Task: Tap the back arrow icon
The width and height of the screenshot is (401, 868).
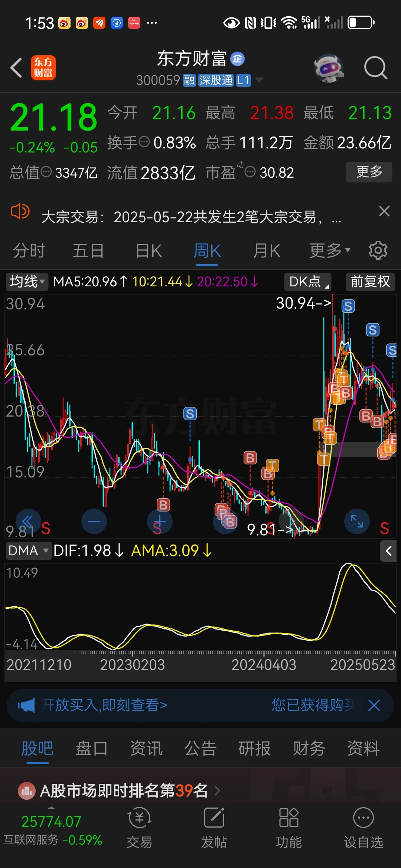Action: coord(16,68)
